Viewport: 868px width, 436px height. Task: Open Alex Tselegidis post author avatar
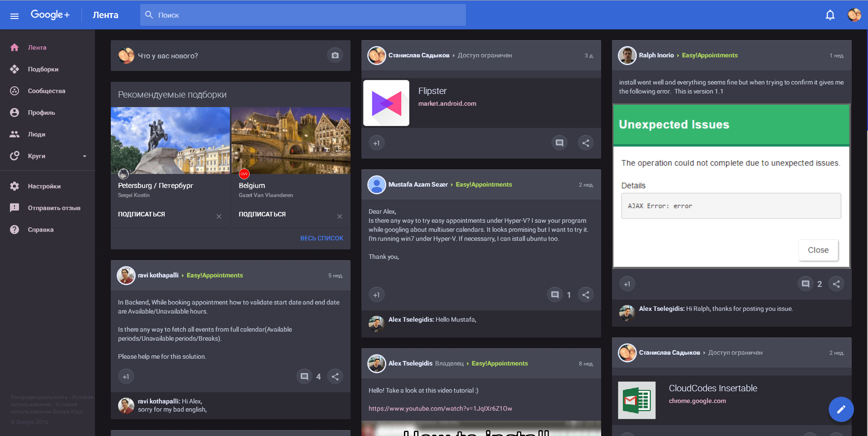click(x=377, y=364)
